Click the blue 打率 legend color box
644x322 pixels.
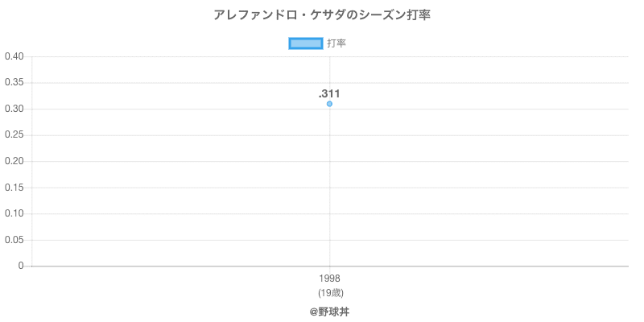tap(305, 43)
